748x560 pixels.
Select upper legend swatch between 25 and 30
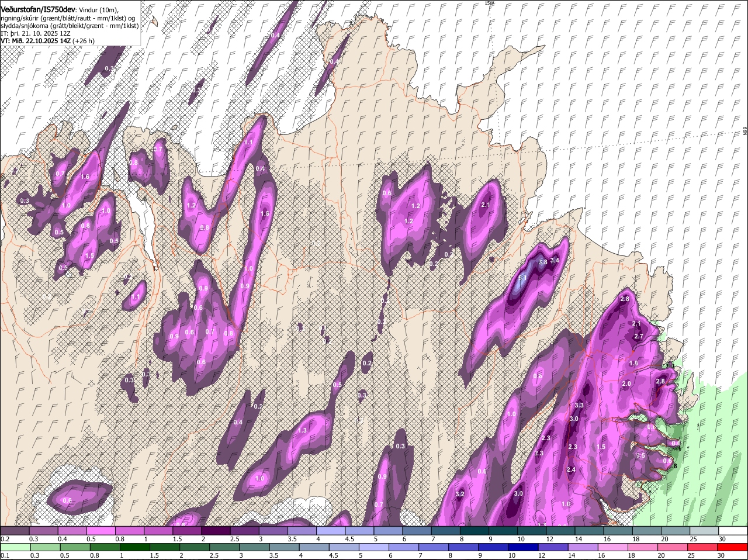tap(705, 531)
